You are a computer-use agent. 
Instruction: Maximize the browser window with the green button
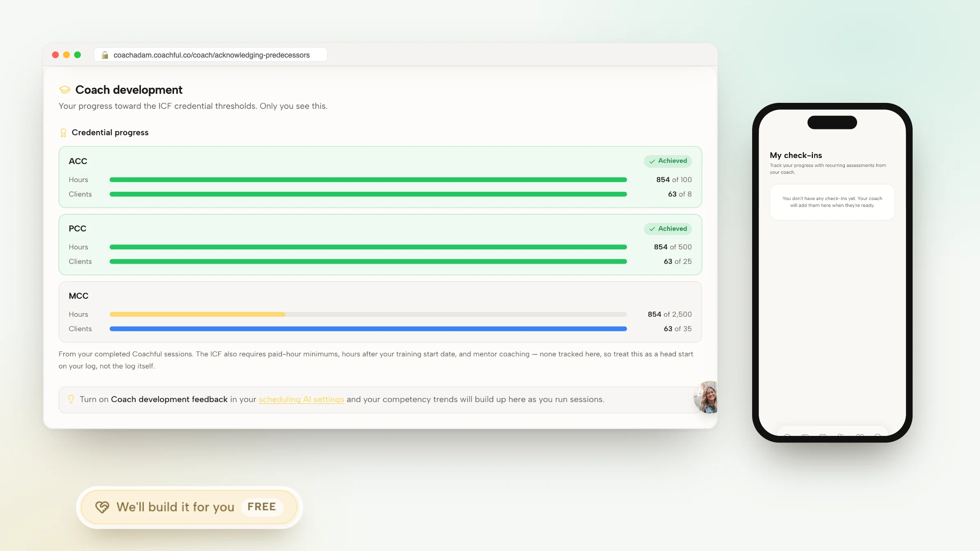click(78, 55)
